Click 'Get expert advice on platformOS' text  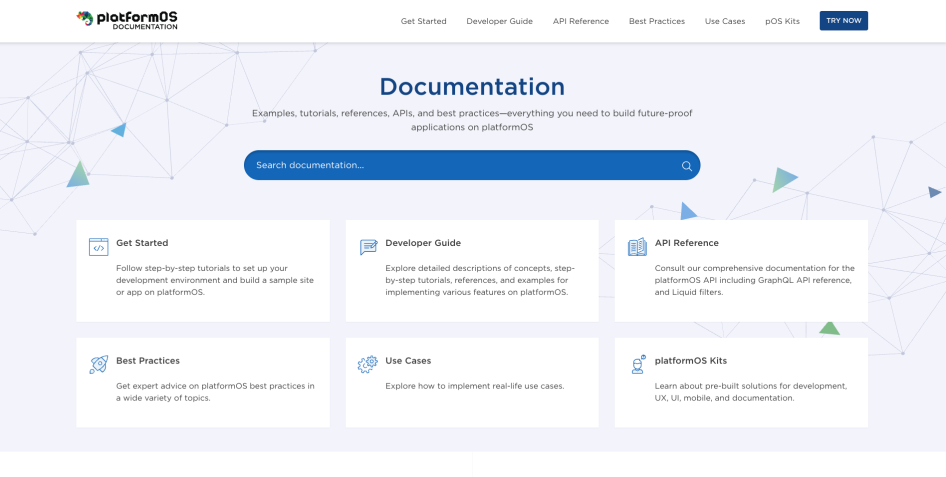click(x=215, y=392)
